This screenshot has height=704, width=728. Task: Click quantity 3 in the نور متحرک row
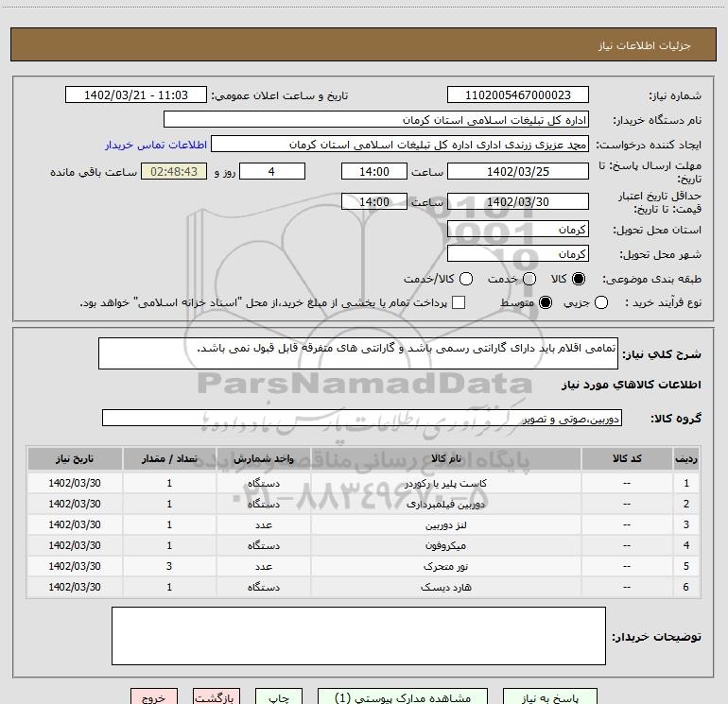click(x=169, y=566)
